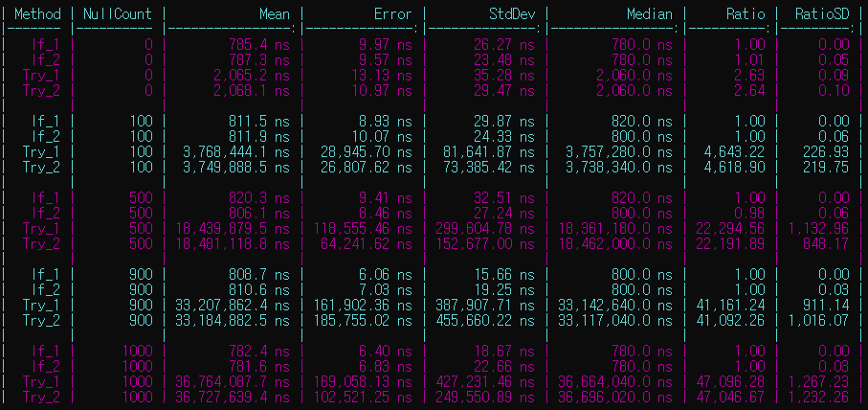Select the mean value 782.4 ns

(259, 351)
